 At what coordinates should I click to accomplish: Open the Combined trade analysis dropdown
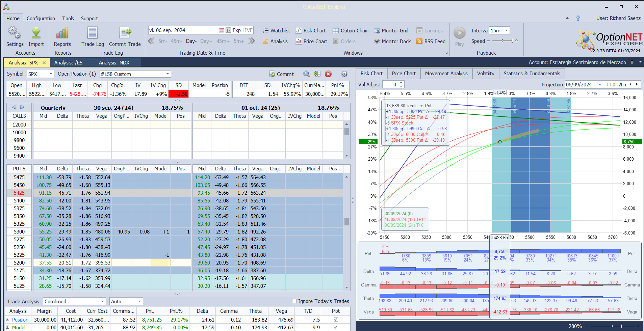[x=103, y=301]
